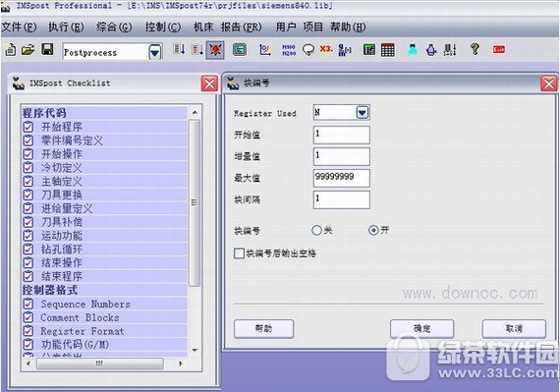560x392 pixels.
Task: Click the checklist vertical scrollbar down arrow
Action: pos(195,350)
